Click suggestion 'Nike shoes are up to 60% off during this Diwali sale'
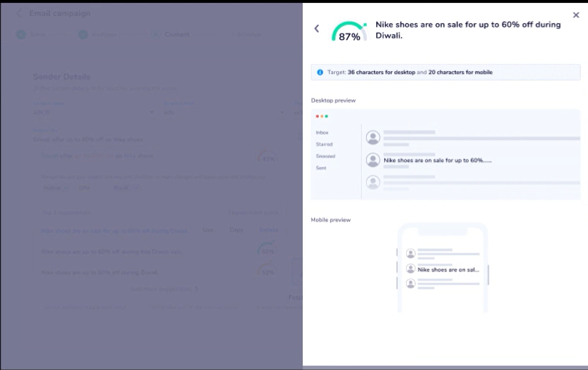Screen dimensions: 588x370 tap(112, 252)
